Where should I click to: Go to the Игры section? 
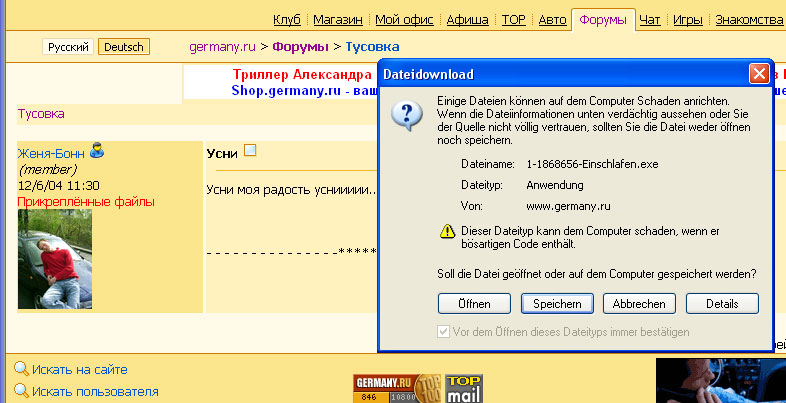click(x=688, y=20)
